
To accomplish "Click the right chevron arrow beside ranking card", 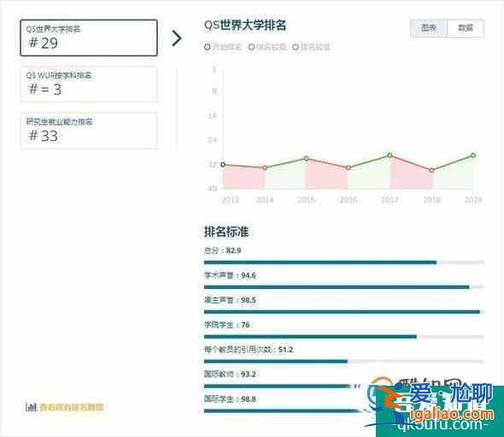I will click(177, 38).
